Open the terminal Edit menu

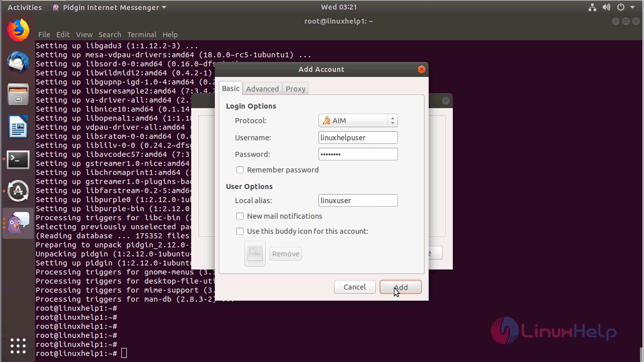coord(63,35)
